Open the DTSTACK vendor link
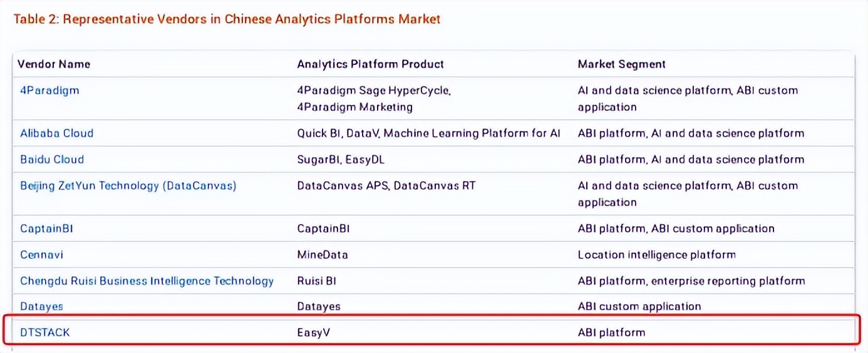The width and height of the screenshot is (868, 353). tap(45, 332)
